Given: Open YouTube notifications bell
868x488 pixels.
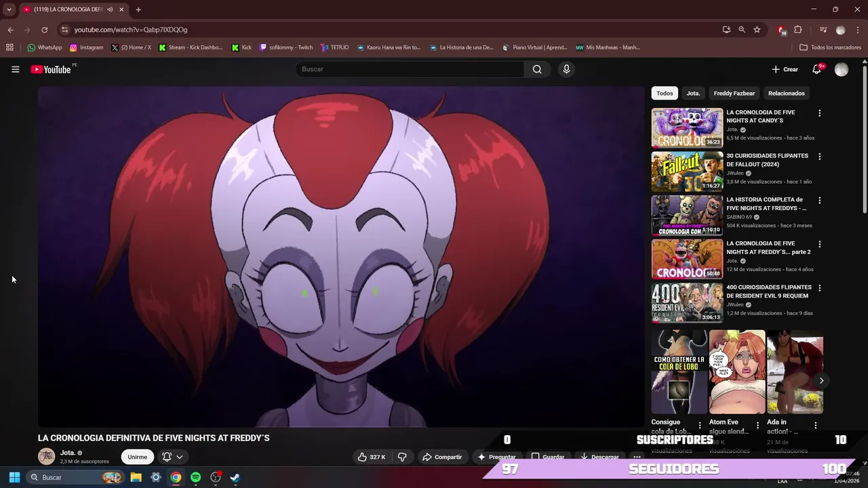Looking at the screenshot, I should pos(817,69).
